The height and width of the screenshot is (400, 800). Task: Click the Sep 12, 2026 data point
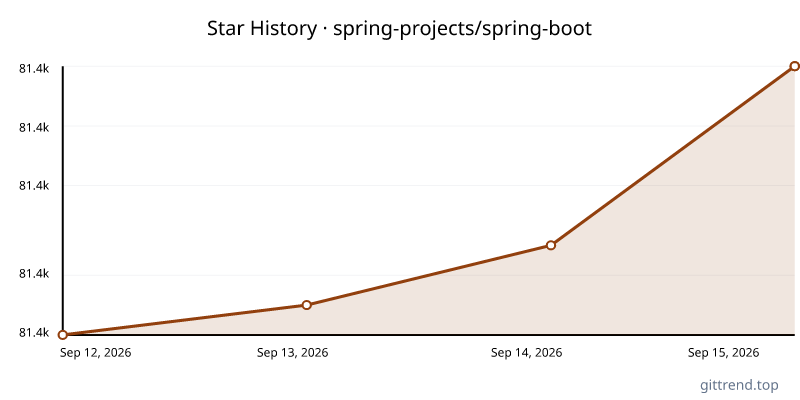63,335
